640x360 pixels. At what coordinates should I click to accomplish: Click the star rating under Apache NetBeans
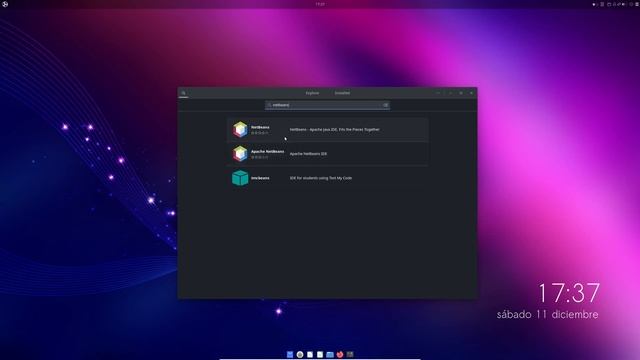[260, 157]
